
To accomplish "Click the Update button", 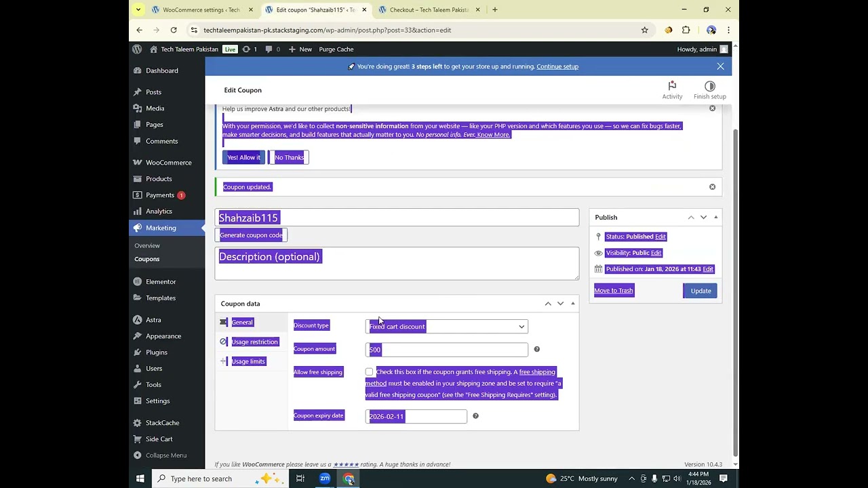I will tap(701, 291).
